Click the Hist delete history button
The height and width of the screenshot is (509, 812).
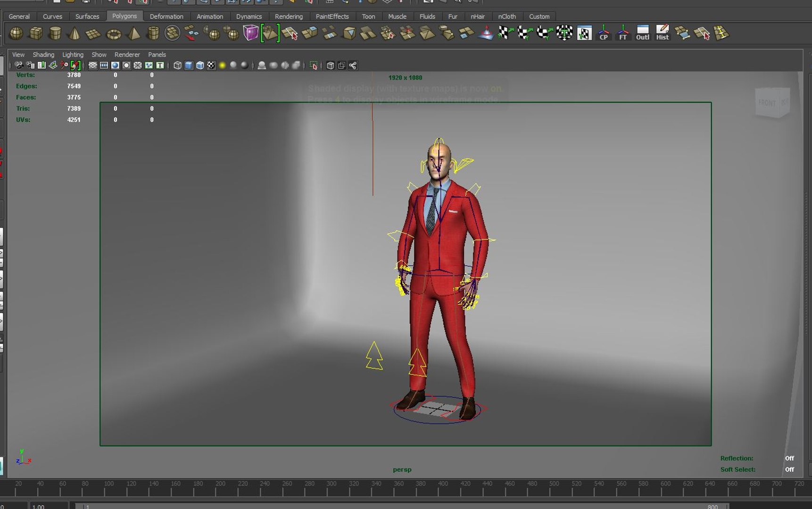click(x=663, y=33)
